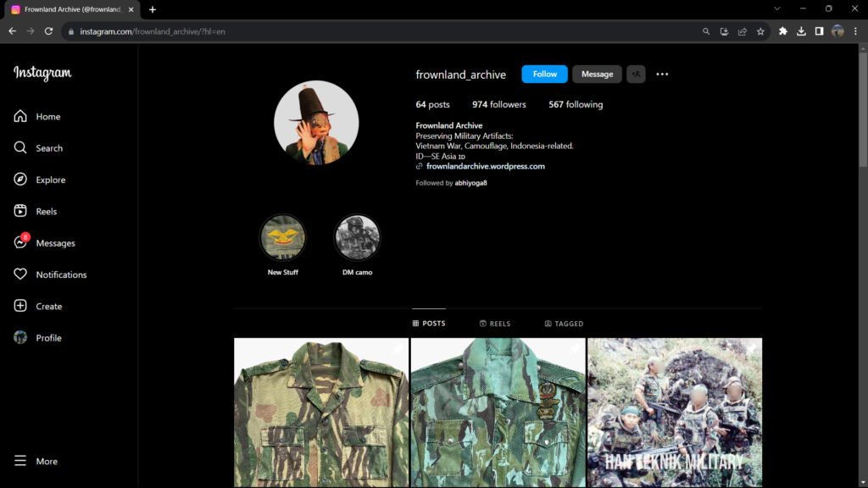This screenshot has width=868, height=488.
Task: Open the Chrome profile avatar
Action: click(837, 31)
